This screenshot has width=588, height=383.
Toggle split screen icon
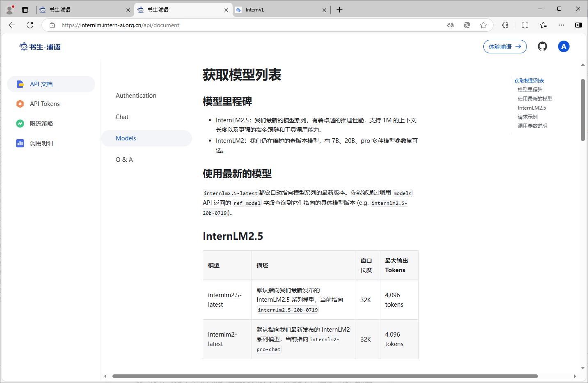tap(525, 25)
